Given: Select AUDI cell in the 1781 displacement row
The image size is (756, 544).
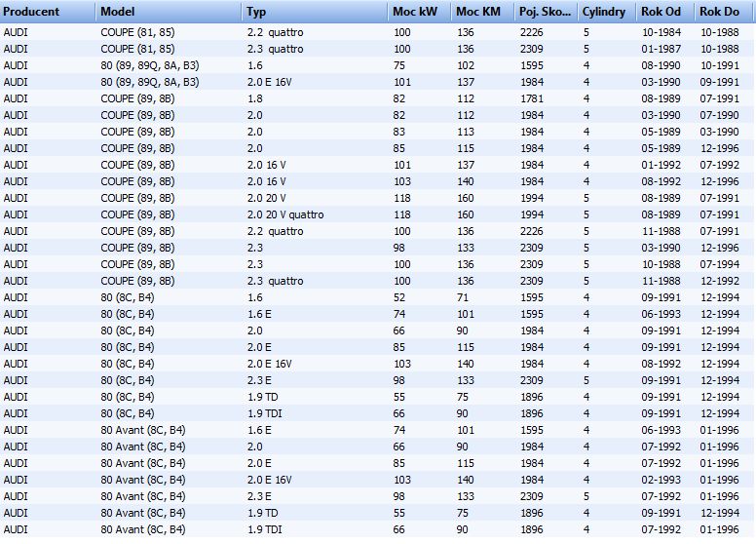Looking at the screenshot, I should [x=16, y=98].
